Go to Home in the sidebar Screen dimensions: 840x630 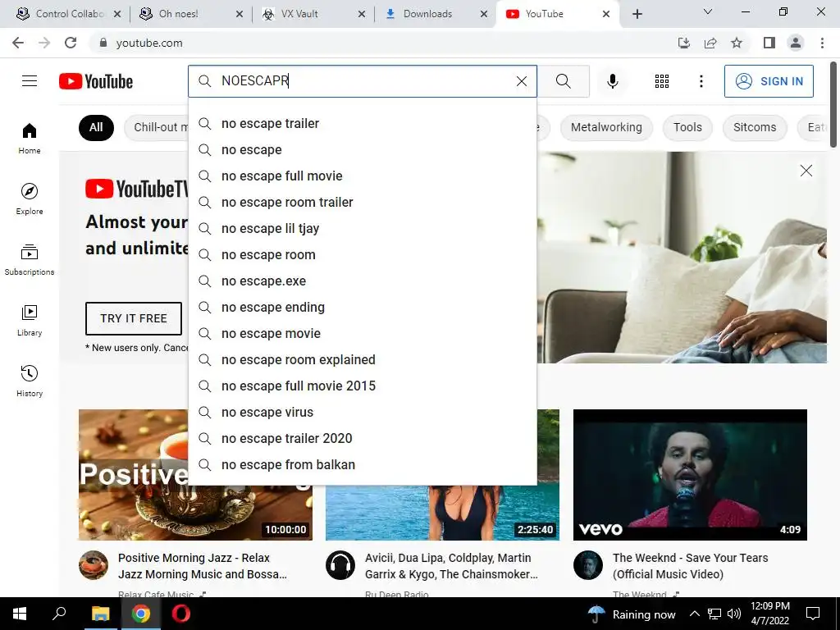pos(30,138)
